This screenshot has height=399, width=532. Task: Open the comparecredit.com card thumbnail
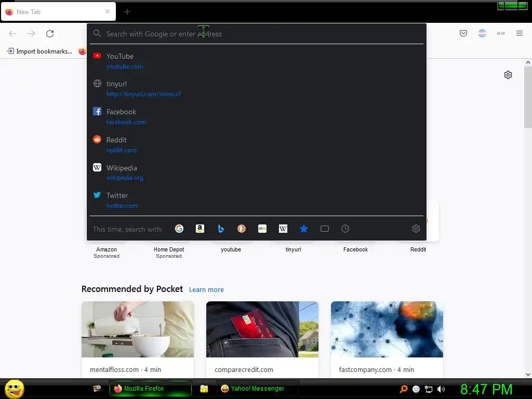pyautogui.click(x=262, y=329)
